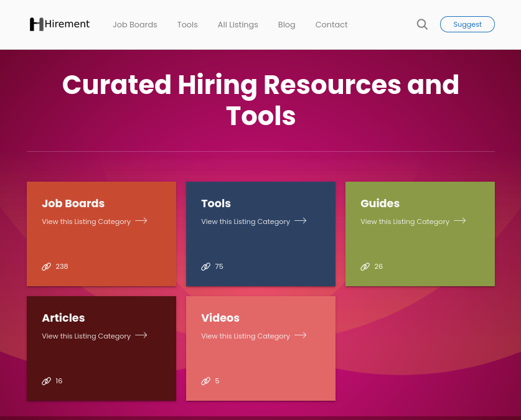The image size is (521, 420).
Task: Open the Contact page from navigation
Action: 331,25
